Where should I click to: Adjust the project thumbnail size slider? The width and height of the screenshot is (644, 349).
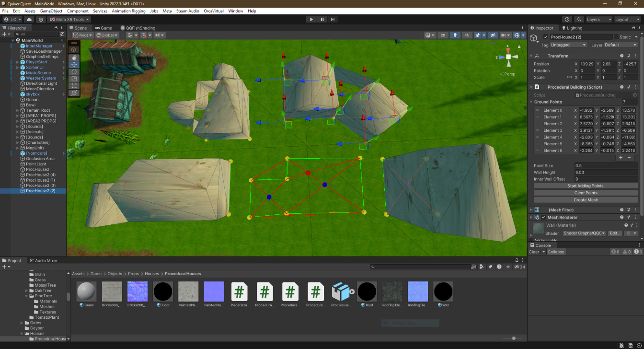pos(514,338)
